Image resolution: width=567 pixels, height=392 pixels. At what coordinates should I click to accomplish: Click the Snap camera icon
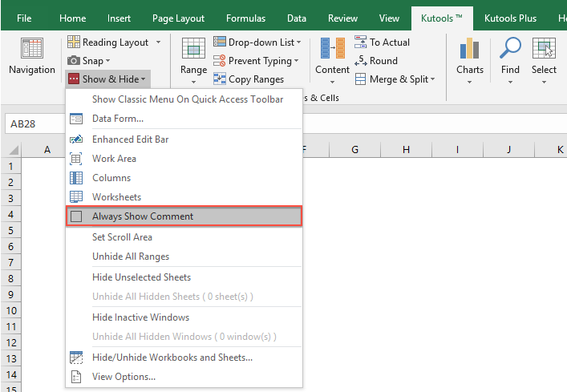click(x=74, y=60)
